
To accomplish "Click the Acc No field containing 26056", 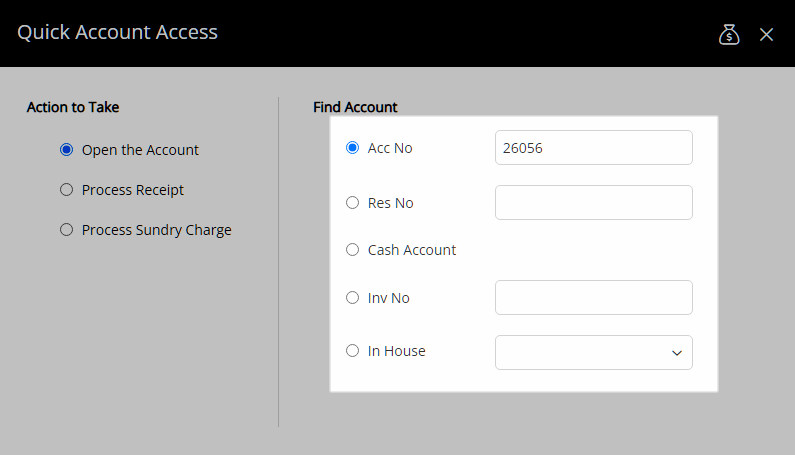I will coord(594,148).
